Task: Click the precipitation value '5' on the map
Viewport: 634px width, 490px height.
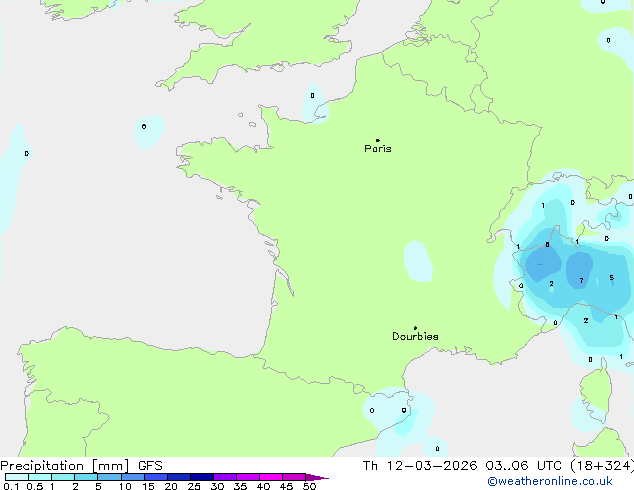Action: click(611, 277)
